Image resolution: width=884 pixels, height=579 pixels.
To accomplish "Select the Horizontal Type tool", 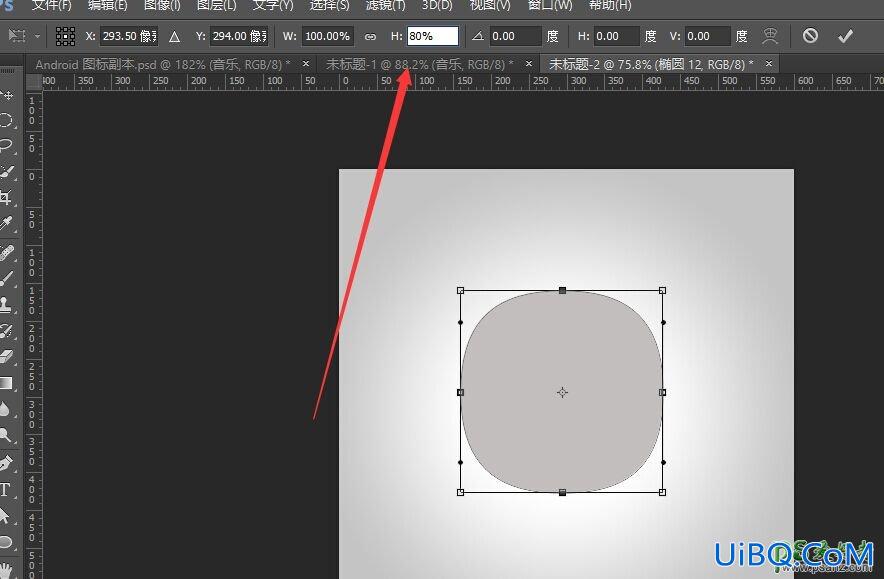I will 5,489.
